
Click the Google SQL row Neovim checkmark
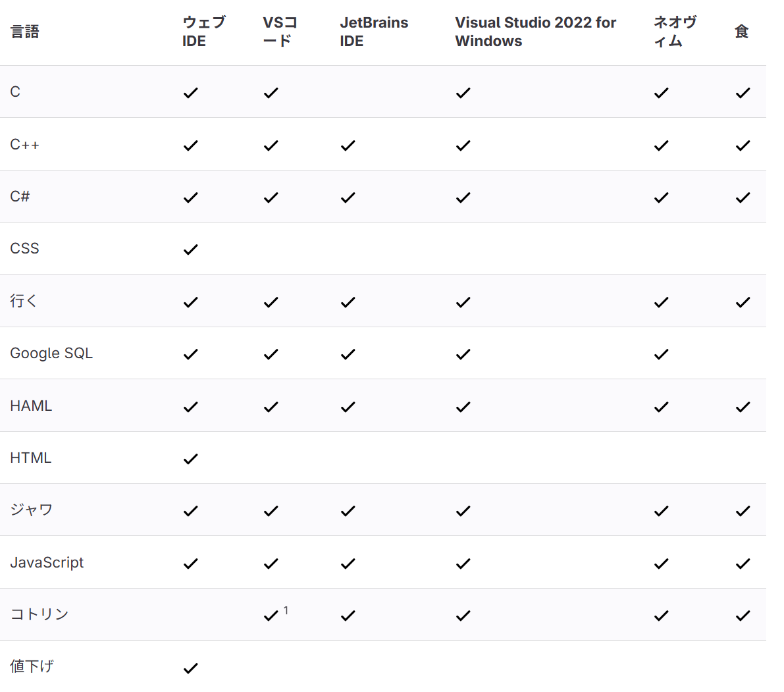click(x=661, y=354)
